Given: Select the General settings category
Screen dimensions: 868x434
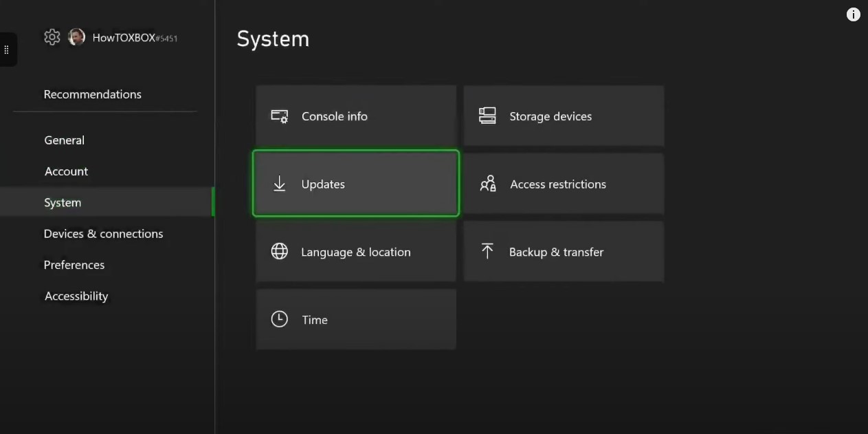Looking at the screenshot, I should [x=64, y=140].
